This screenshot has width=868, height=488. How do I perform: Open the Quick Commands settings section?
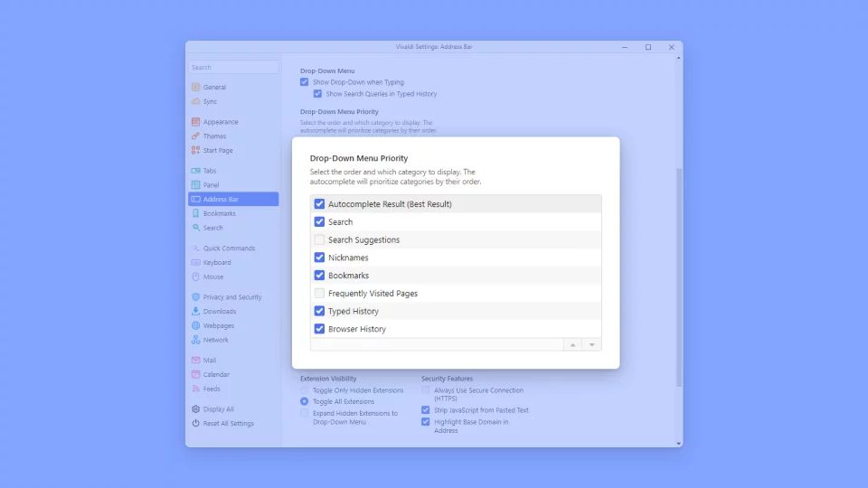coord(229,249)
